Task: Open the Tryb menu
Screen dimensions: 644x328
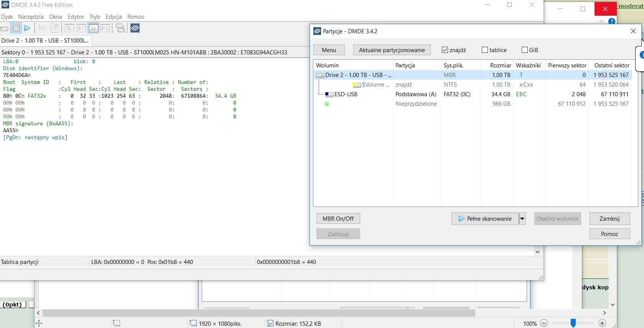Action: (95, 17)
